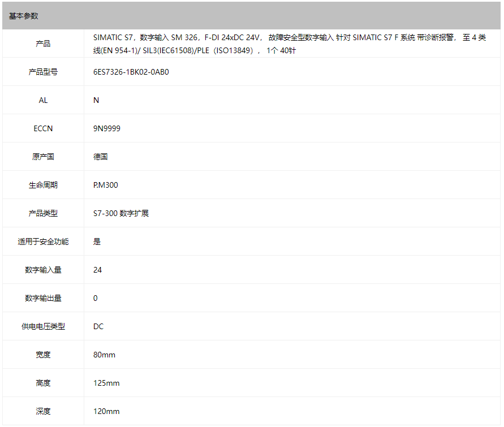The width and height of the screenshot is (504, 427).
Task: Select the 产品型号 label
Action: click(x=43, y=72)
